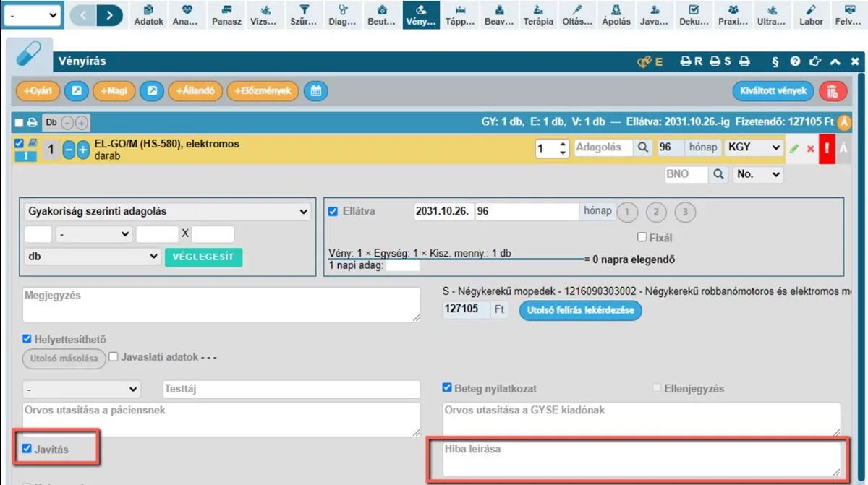868x485 pixels.
Task: Open Gyakoriság szerinti adagolás dropdown
Action: (168, 212)
